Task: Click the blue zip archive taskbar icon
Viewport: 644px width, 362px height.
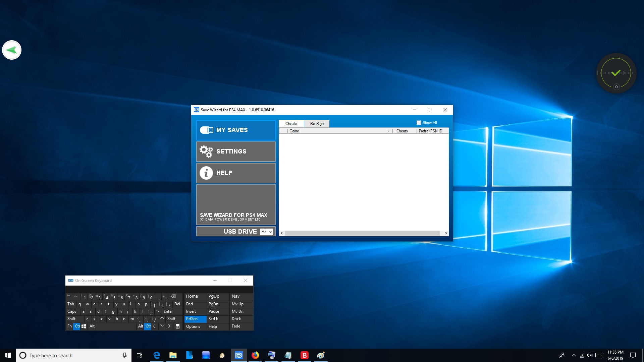Action: pyautogui.click(x=190, y=355)
